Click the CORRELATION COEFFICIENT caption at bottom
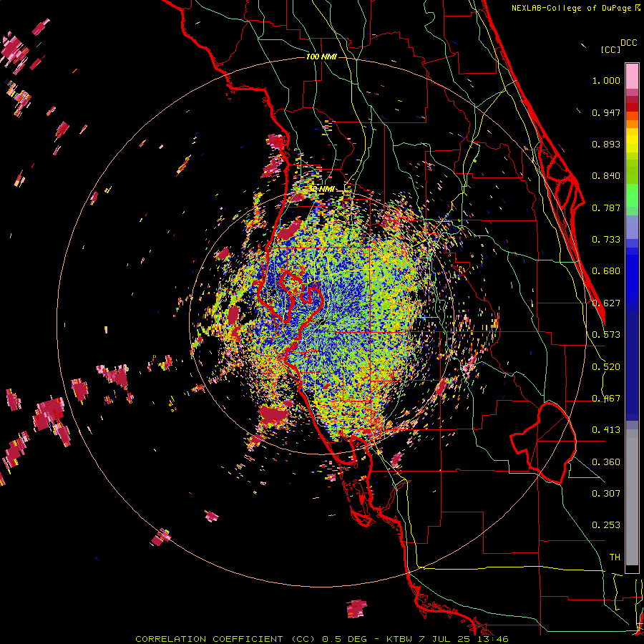This screenshot has width=644, height=644. [x=209, y=639]
